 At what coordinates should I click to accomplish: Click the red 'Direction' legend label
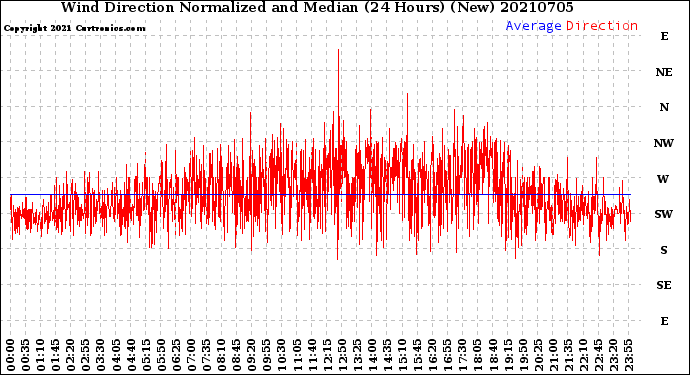pos(602,26)
